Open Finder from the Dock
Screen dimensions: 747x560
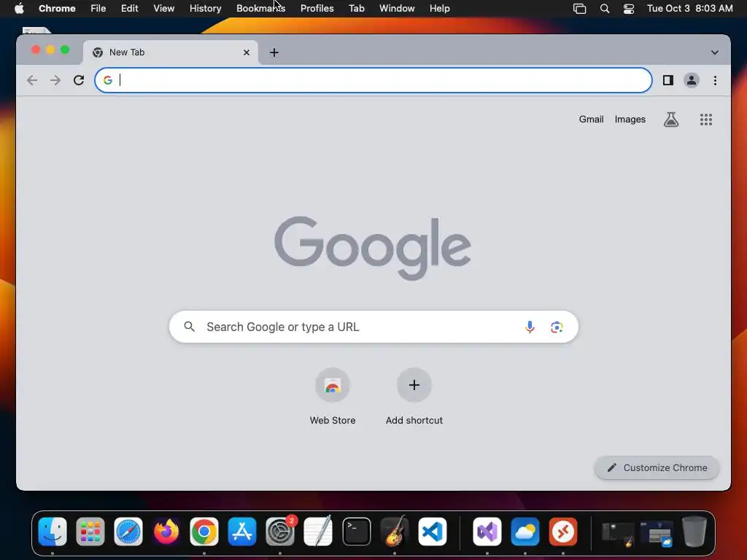53,532
